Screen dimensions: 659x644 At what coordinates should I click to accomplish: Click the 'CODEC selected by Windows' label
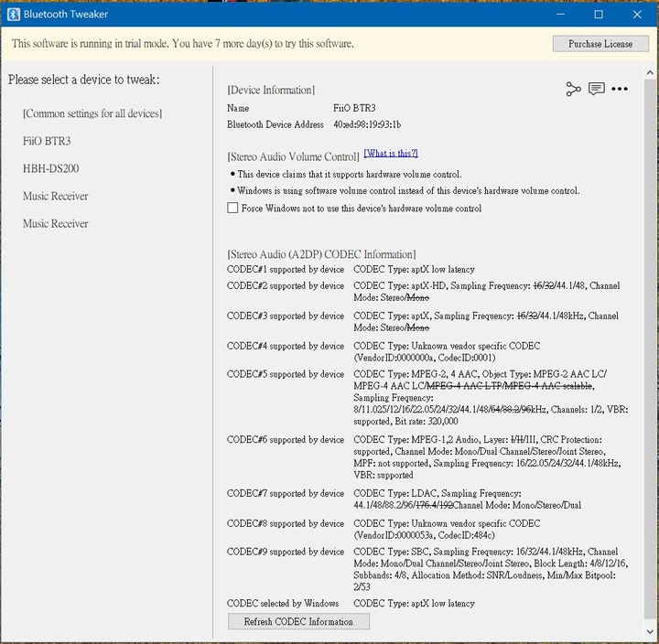click(283, 603)
